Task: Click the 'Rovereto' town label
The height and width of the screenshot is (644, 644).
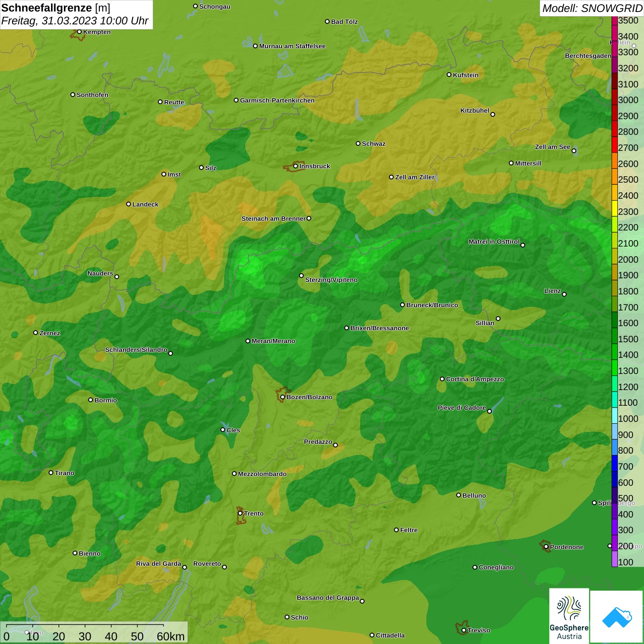Action: [207, 563]
